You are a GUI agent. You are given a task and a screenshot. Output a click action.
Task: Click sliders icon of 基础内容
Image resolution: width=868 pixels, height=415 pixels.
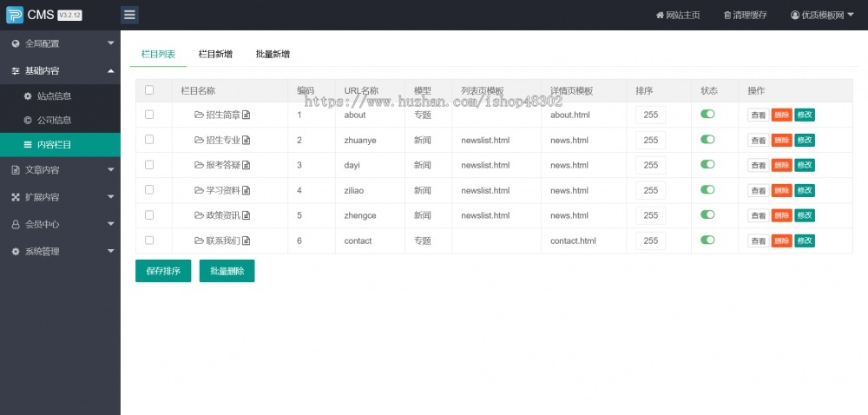coord(16,71)
